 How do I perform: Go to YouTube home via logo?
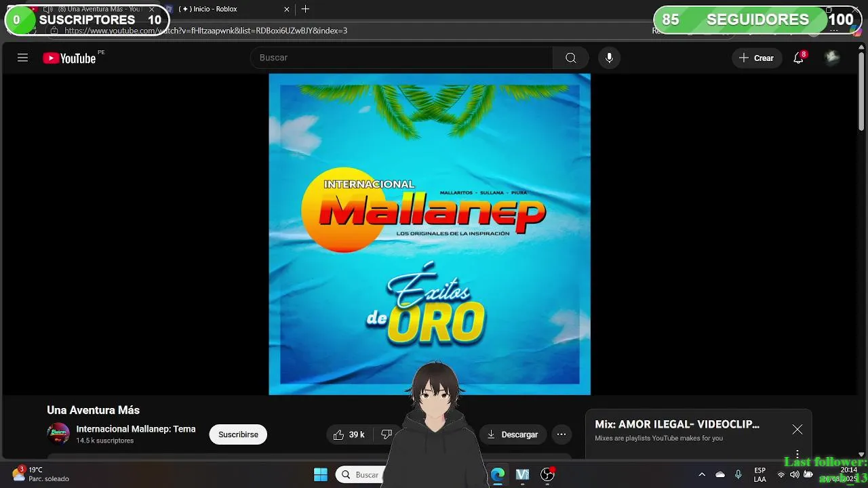click(70, 58)
